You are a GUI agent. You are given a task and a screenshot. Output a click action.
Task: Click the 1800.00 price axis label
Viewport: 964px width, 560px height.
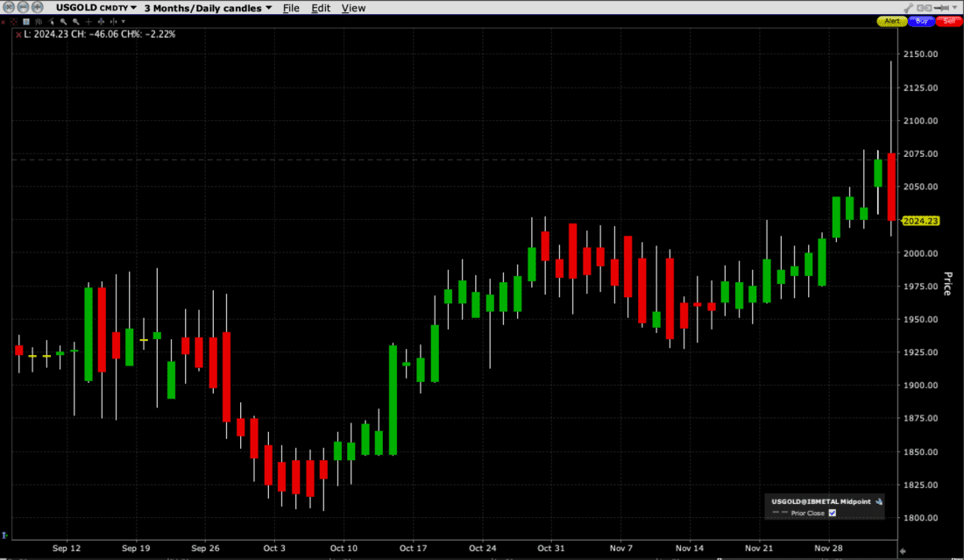click(920, 518)
